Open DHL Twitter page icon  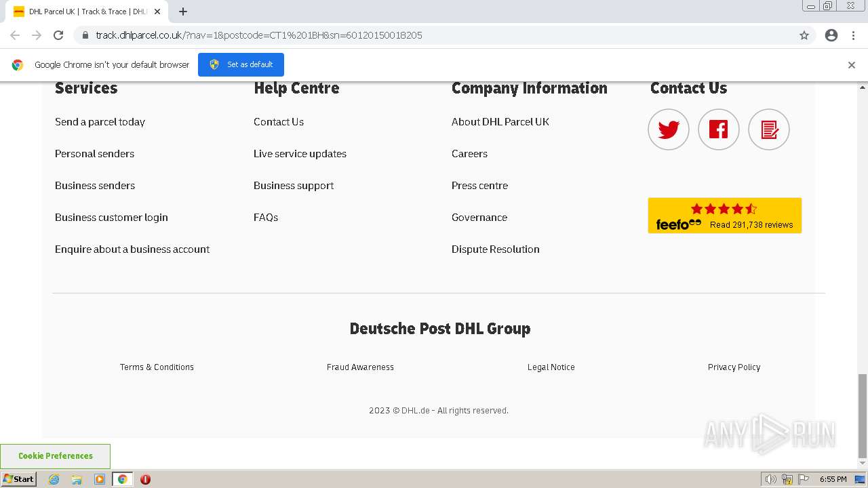[x=669, y=129]
